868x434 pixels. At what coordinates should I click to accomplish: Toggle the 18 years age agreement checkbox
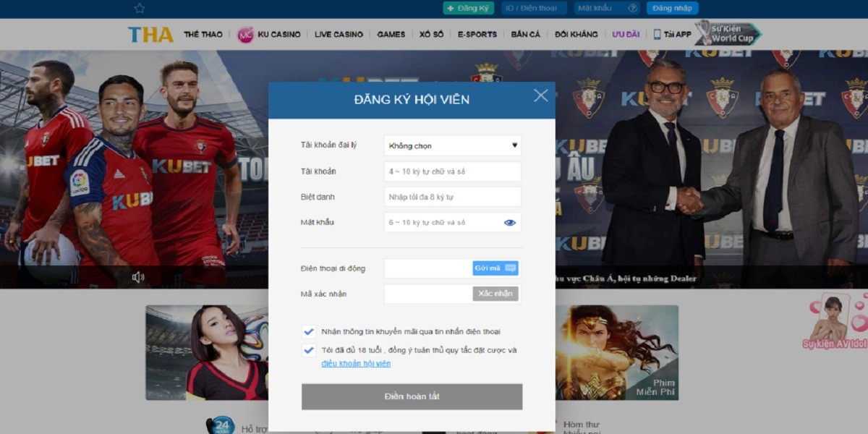309,351
